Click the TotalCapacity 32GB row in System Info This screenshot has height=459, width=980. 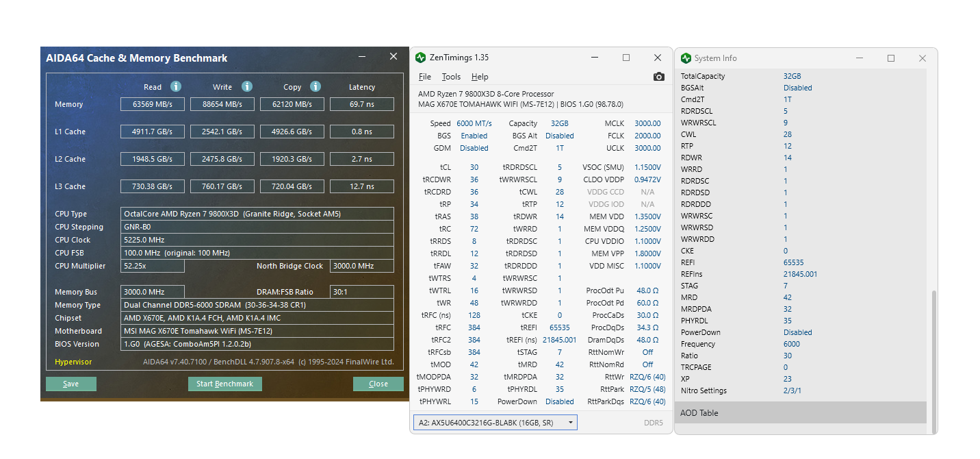click(x=801, y=76)
